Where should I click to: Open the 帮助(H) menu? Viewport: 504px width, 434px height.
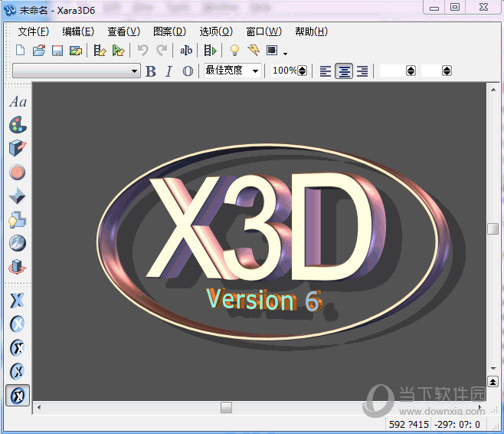click(x=312, y=31)
